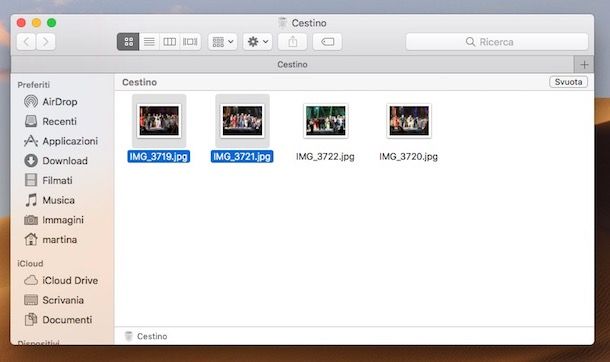This screenshot has height=362, width=610.
Task: Click the IMG_3719.jpg file name label
Action: pos(159,157)
